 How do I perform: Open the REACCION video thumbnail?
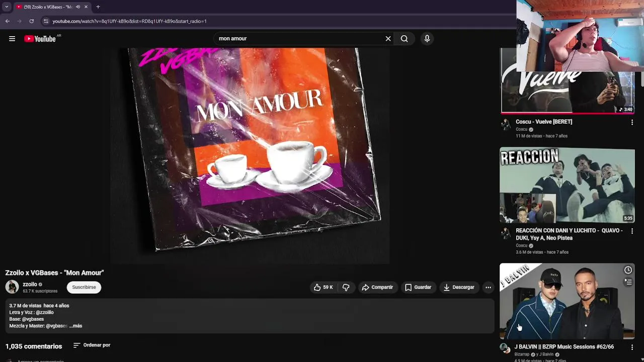coord(567,185)
